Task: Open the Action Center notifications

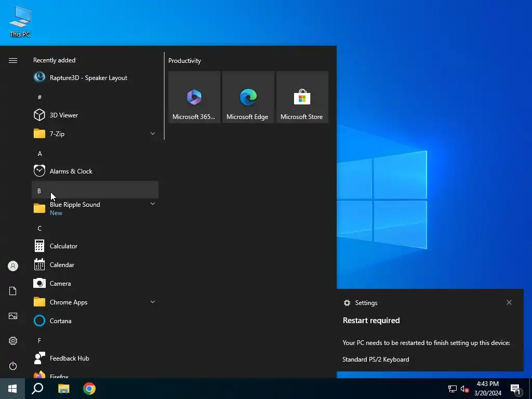Action: pyautogui.click(x=516, y=389)
